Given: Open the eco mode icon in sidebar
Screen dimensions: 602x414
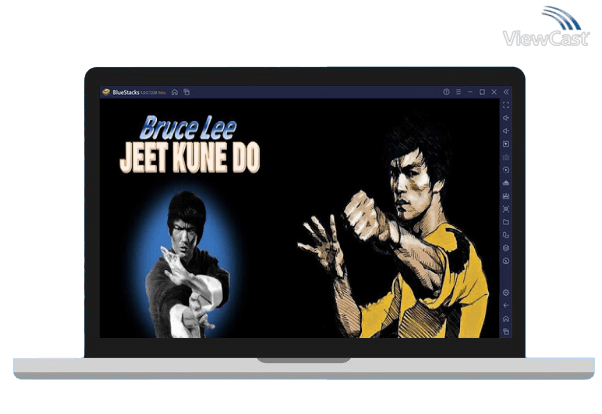Looking at the screenshot, I should pyautogui.click(x=506, y=183).
